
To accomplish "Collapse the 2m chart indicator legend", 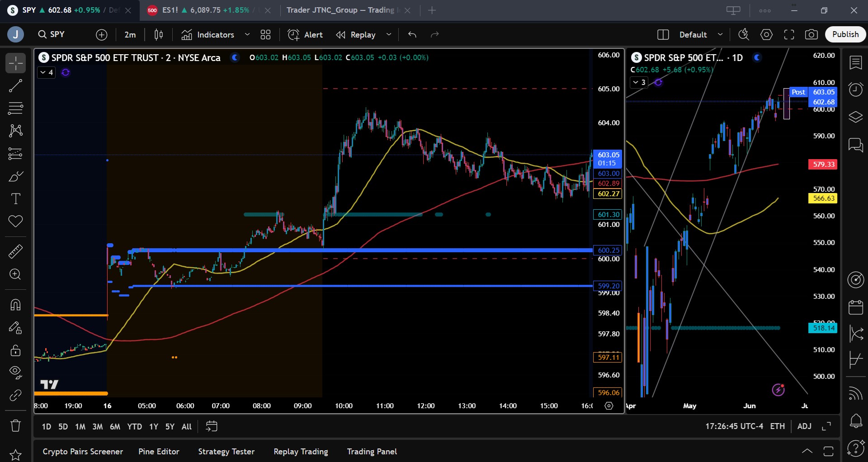I will coord(46,72).
